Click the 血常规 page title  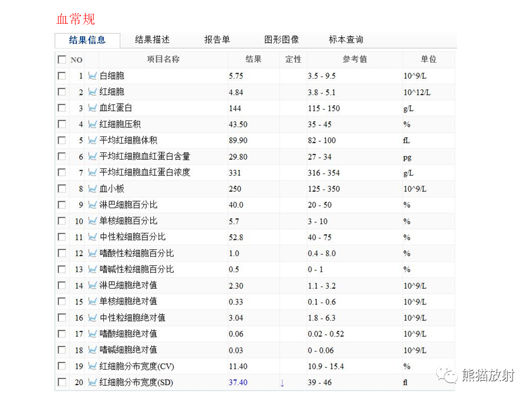point(75,19)
